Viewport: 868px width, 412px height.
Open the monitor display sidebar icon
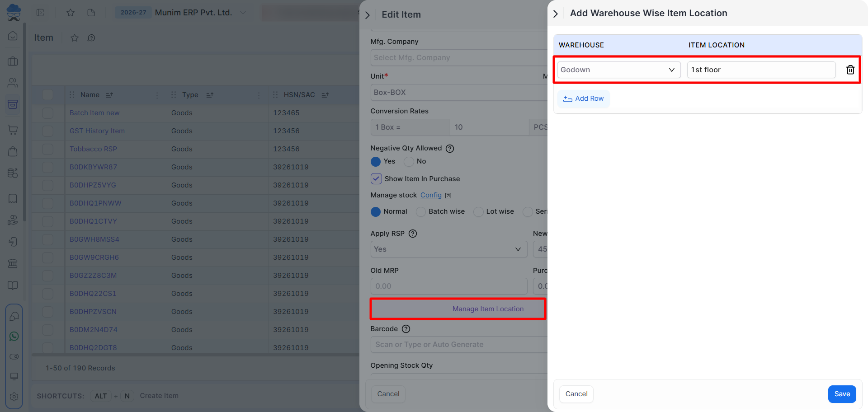(14, 376)
